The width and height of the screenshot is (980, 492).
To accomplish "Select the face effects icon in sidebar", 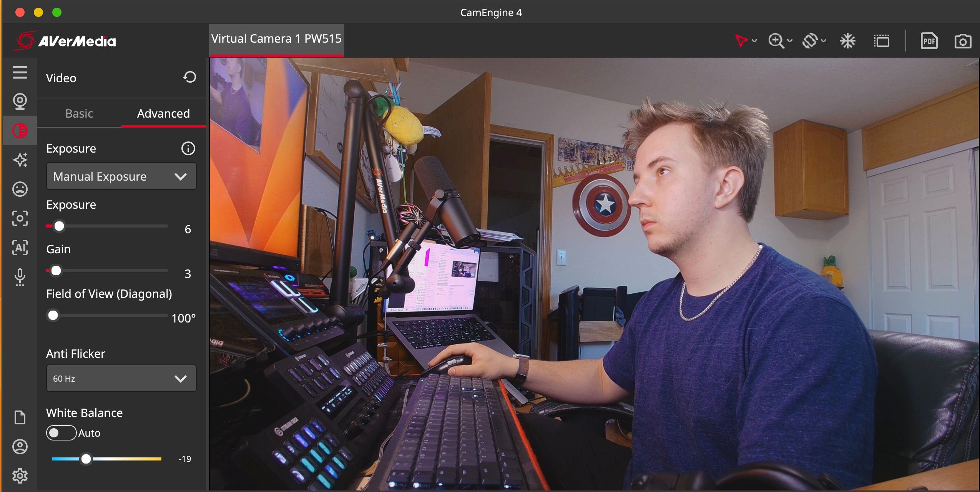I will pos(20,189).
